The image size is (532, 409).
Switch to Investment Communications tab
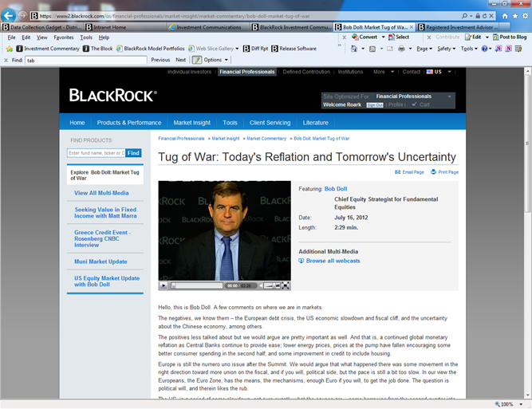tap(208, 27)
